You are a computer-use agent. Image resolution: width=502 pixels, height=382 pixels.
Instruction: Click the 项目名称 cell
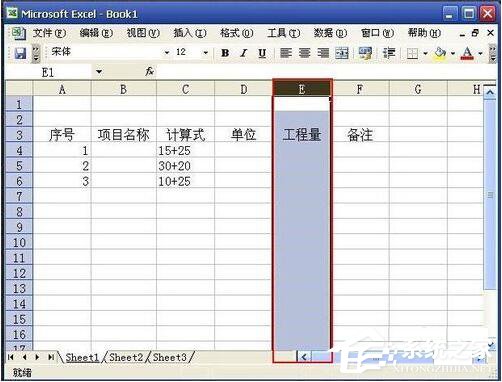(124, 135)
